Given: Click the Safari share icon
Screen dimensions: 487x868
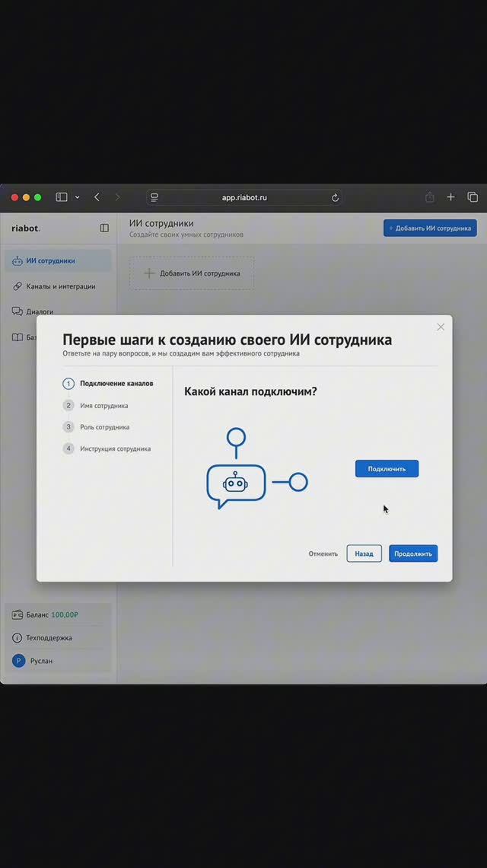Looking at the screenshot, I should [x=429, y=197].
